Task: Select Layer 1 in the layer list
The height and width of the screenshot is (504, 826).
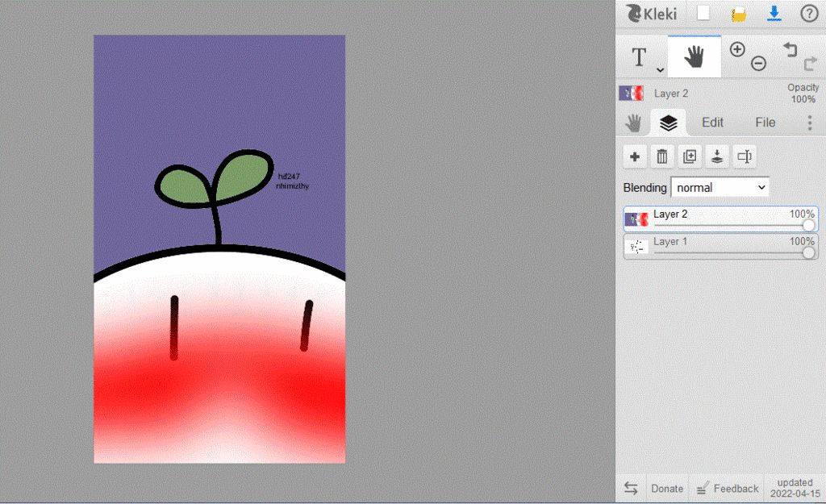Action: (720, 247)
